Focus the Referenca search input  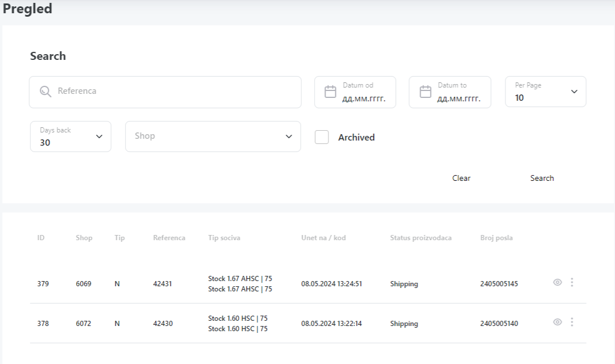coord(173,92)
